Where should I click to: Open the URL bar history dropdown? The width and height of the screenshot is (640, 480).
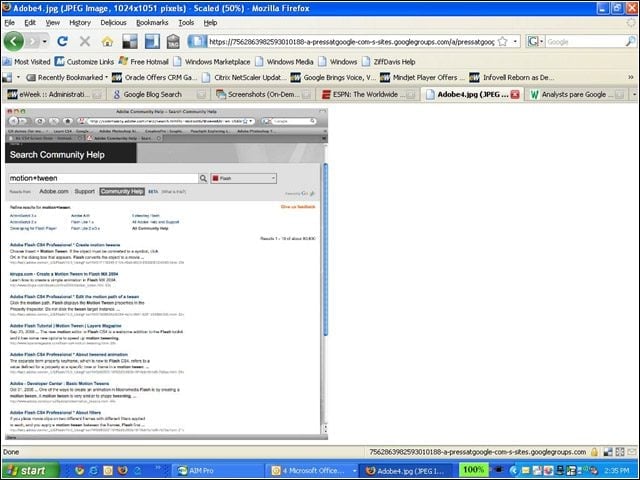515,41
